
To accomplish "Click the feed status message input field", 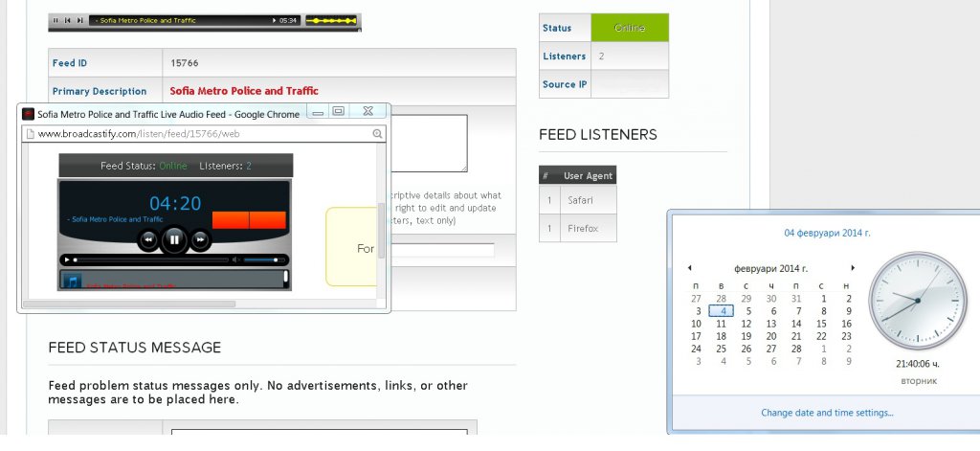I will click(x=320, y=431).
